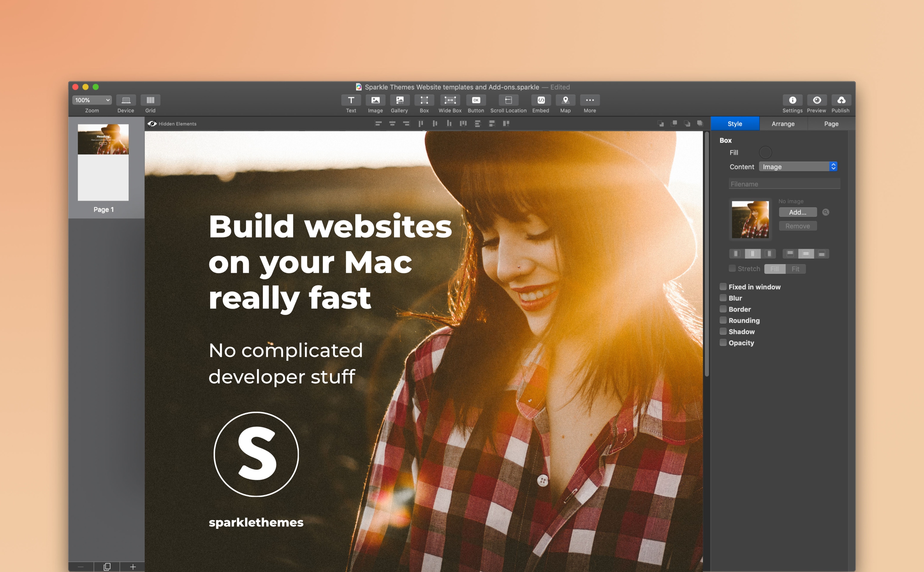Switch to the Style tab
This screenshot has width=924, height=572.
(735, 124)
